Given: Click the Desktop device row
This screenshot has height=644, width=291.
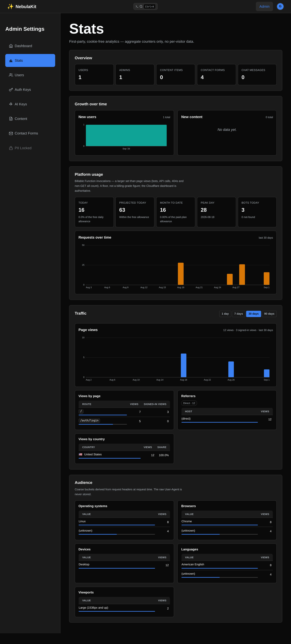Looking at the screenshot, I should coord(124,565).
